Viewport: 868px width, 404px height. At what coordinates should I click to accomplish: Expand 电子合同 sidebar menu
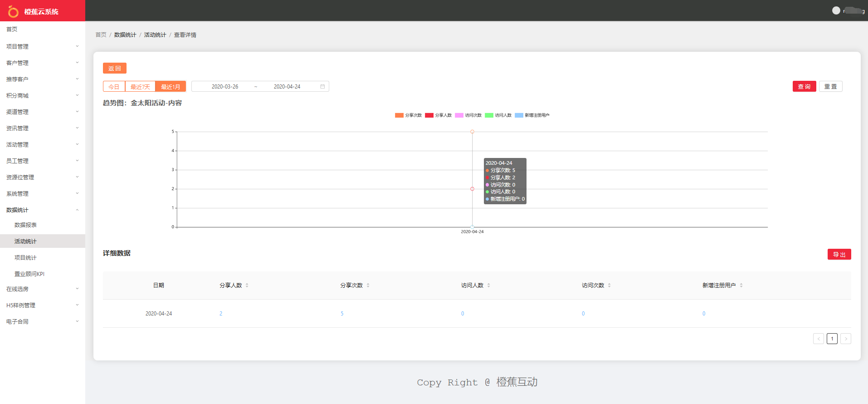[43, 321]
